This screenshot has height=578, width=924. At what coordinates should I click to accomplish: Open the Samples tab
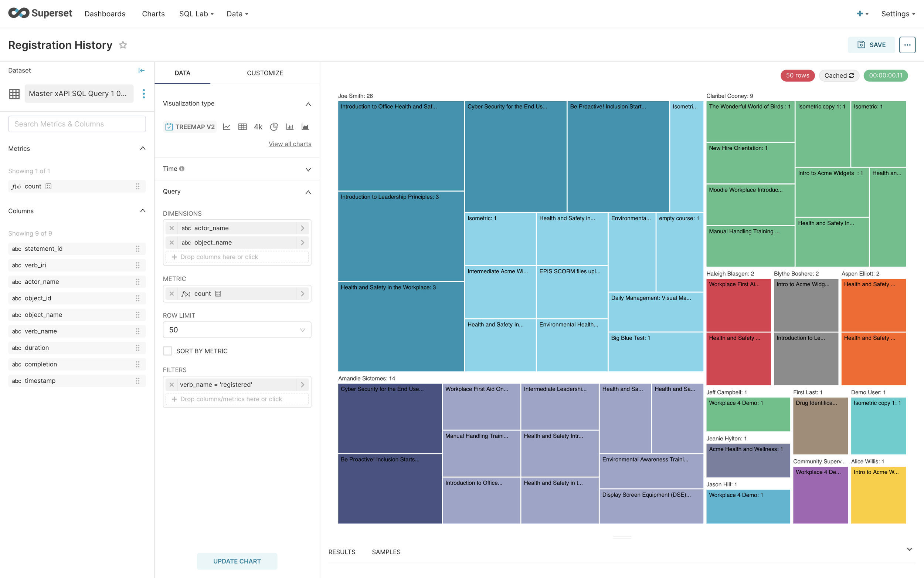coord(386,552)
